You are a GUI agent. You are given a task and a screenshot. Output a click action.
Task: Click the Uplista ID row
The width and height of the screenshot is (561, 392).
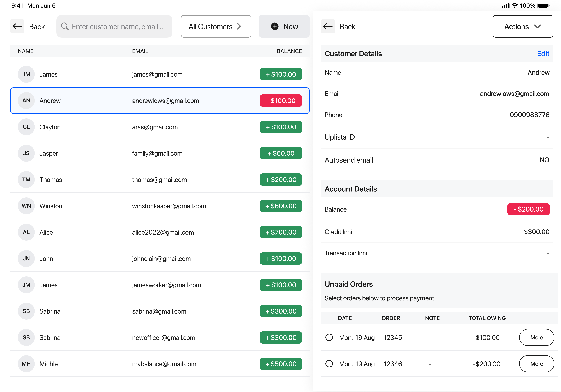point(437,137)
